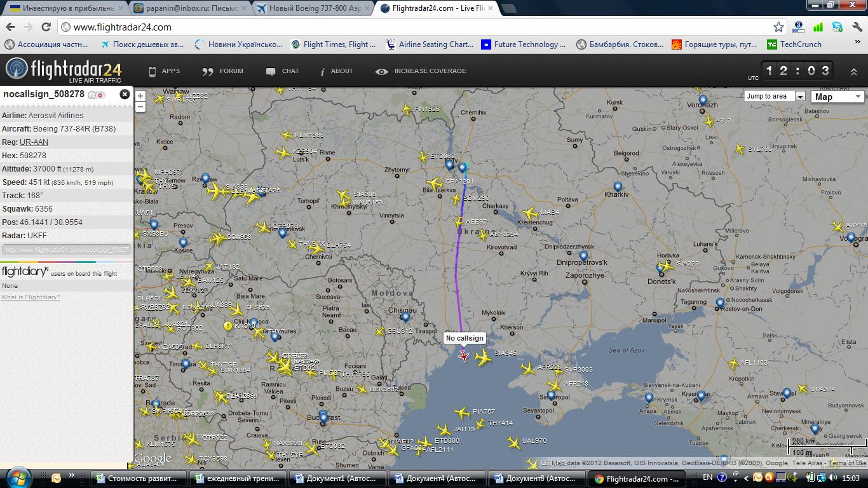
Task: Toggle the grey info button beside callsign
Action: pos(92,95)
